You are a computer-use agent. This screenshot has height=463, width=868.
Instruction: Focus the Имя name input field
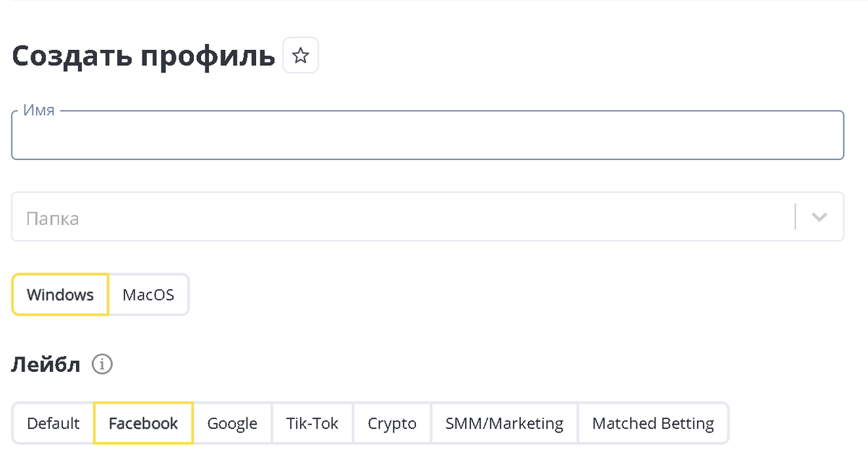[427, 136]
